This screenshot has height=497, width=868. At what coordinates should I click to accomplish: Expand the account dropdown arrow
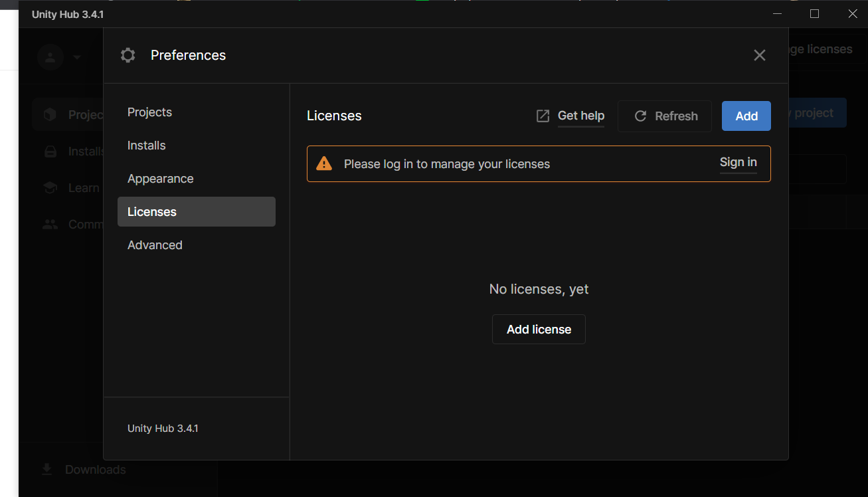pos(77,57)
